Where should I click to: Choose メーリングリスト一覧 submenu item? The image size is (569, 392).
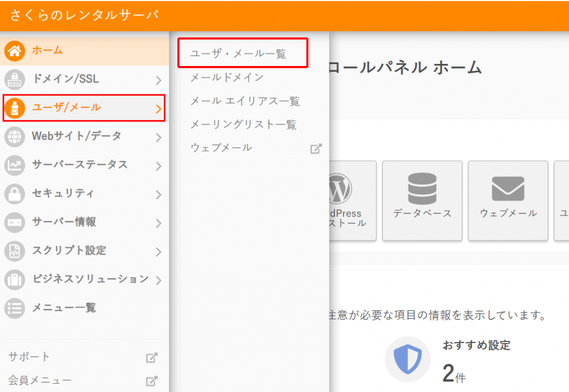(243, 124)
